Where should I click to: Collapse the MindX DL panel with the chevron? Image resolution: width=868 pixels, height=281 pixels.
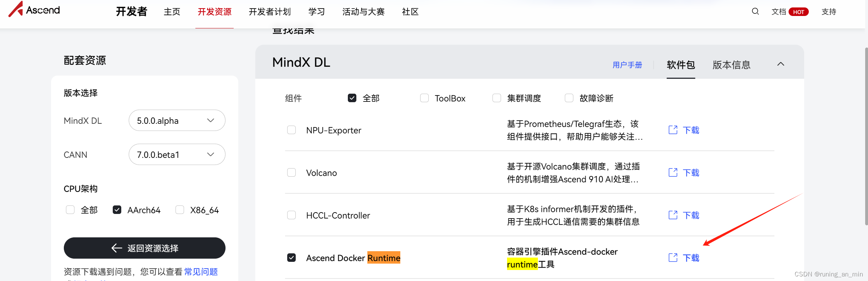(x=781, y=64)
